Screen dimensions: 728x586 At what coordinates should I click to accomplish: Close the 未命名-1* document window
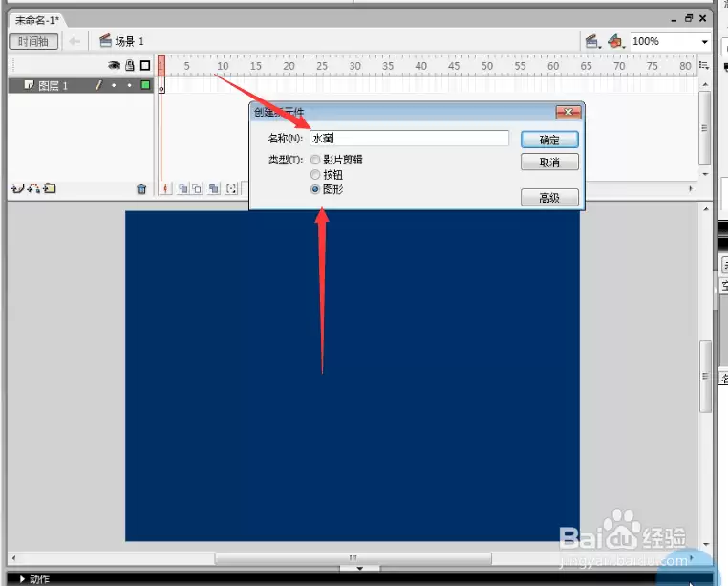[x=703, y=18]
